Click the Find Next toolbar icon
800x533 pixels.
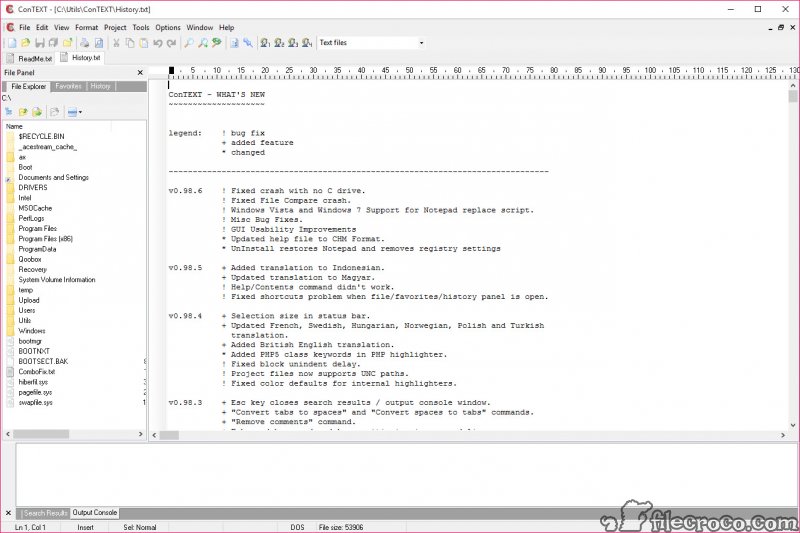tap(203, 43)
